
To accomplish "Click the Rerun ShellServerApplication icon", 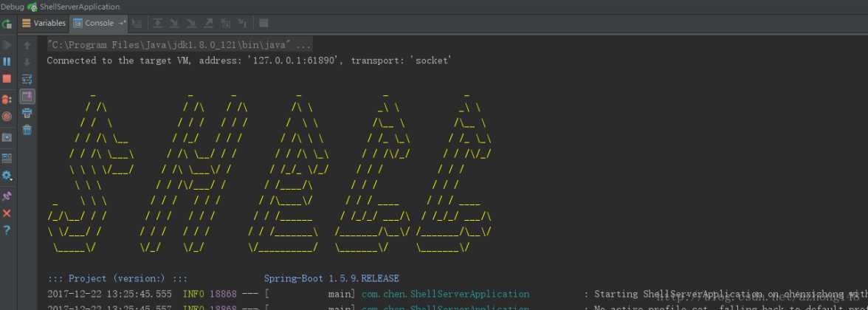I will click(x=7, y=24).
